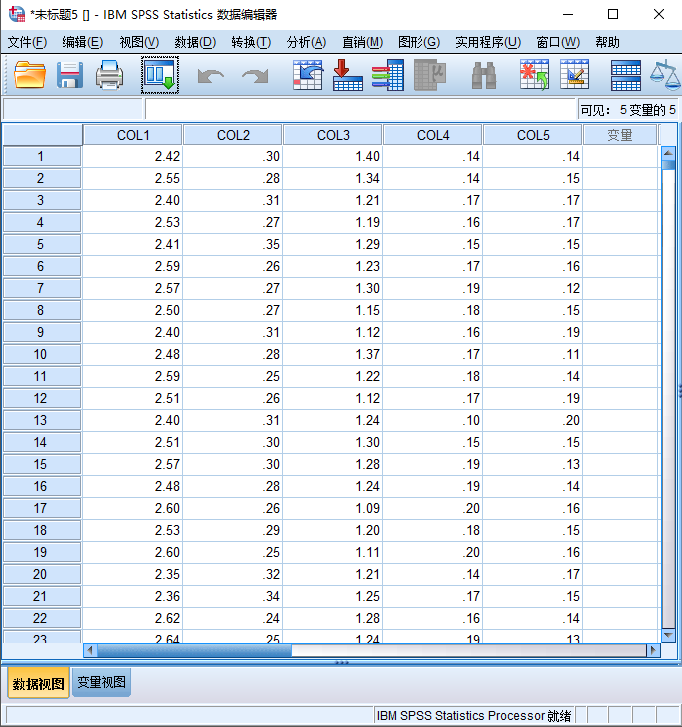Select row header 1
682x727 pixels.
click(x=42, y=156)
